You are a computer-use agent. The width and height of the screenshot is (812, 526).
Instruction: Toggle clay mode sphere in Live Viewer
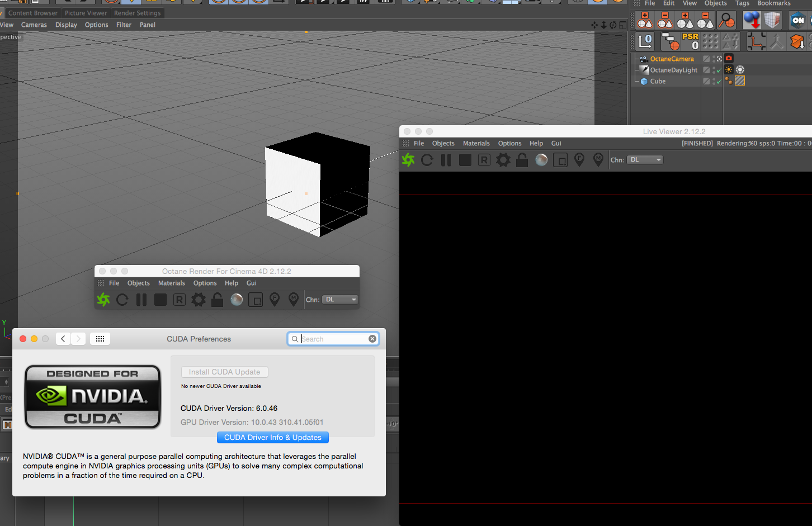click(x=541, y=160)
